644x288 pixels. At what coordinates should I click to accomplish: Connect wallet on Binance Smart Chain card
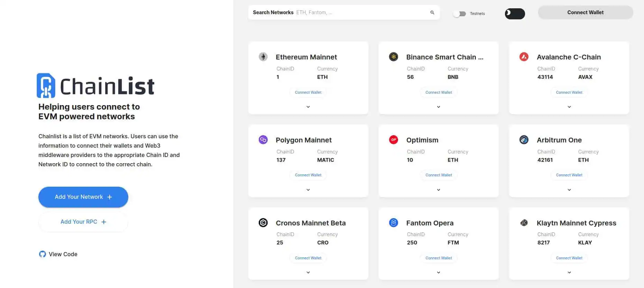[439, 92]
